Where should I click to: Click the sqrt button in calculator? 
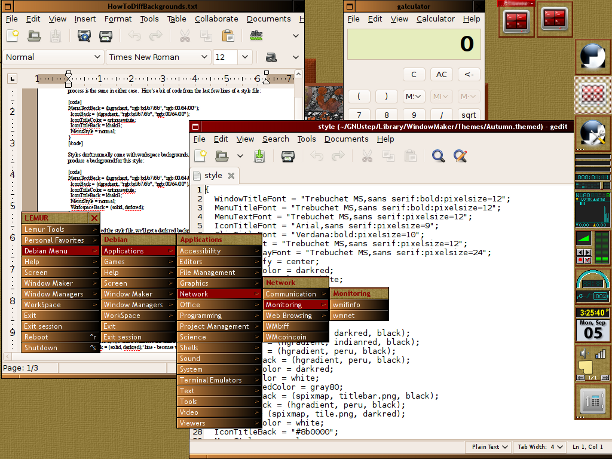tap(468, 115)
